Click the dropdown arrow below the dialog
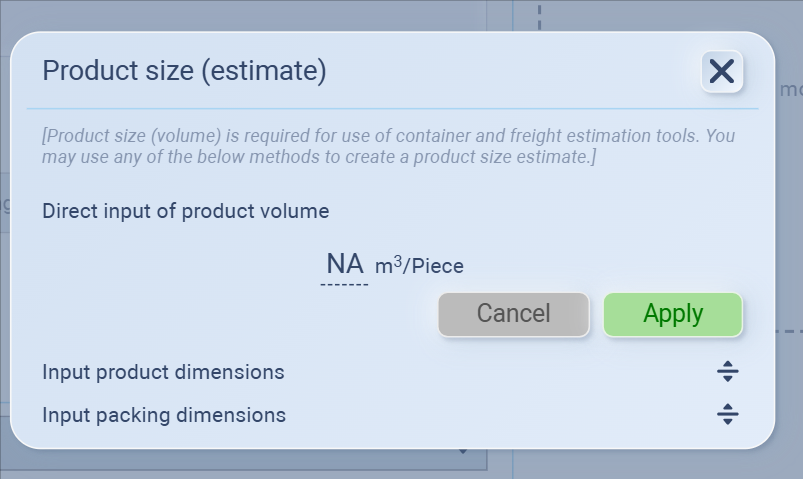 tap(462, 453)
